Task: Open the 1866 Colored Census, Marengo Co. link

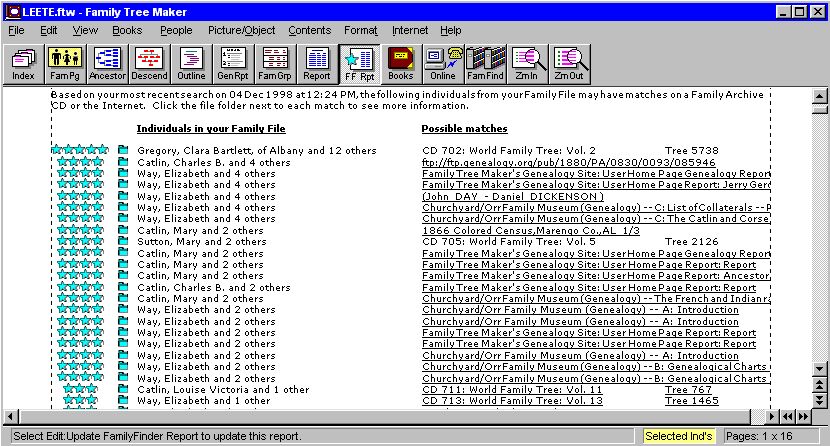Action: pos(531,230)
